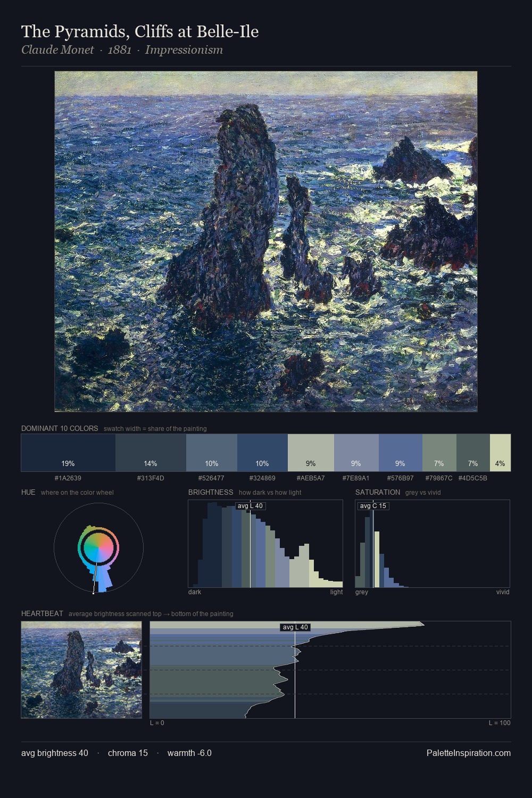Click the "light" axis label
The image size is (532, 798).
point(336,592)
